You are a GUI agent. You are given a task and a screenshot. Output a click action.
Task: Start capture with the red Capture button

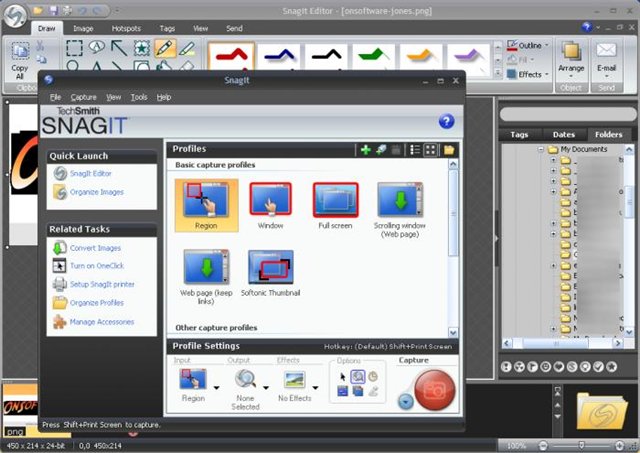[434, 390]
